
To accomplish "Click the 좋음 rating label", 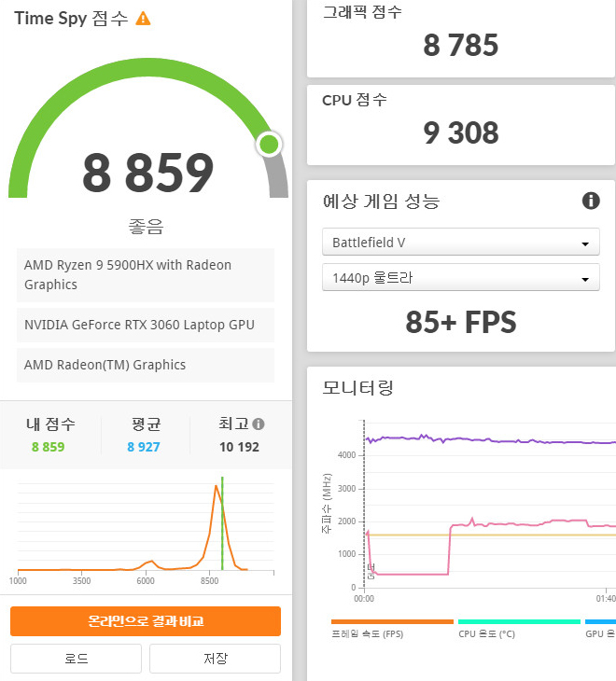I will [146, 227].
